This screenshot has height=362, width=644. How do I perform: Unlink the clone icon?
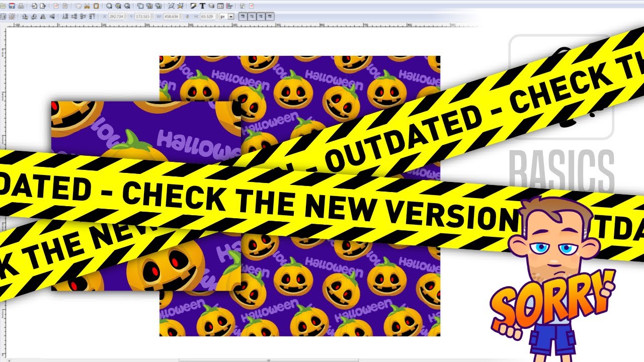click(x=158, y=6)
